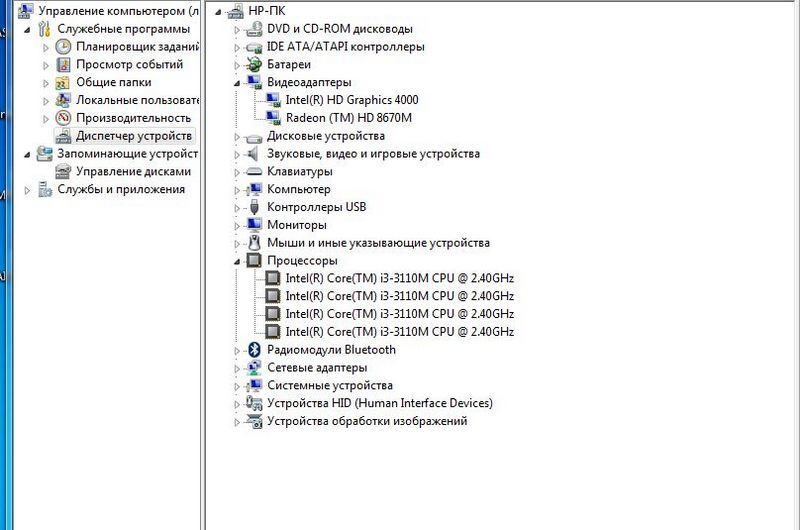The width and height of the screenshot is (800, 530).
Task: Select the first Intel Core i3-3110M processor entry
Action: click(399, 278)
